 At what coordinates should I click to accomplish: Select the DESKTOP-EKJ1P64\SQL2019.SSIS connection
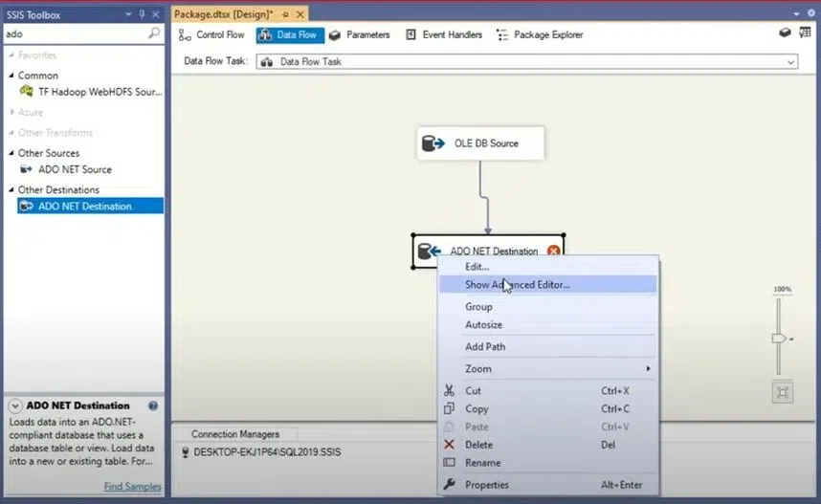(x=261, y=452)
